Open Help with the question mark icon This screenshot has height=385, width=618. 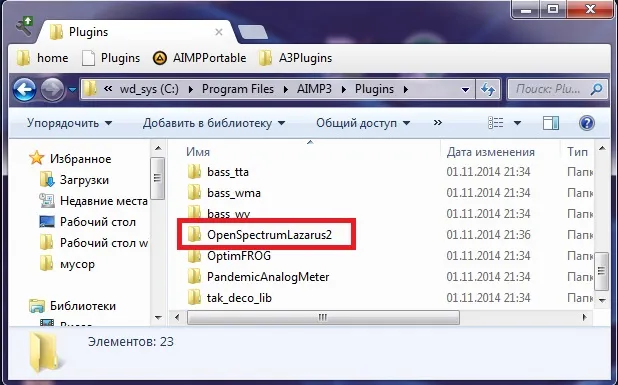(586, 123)
